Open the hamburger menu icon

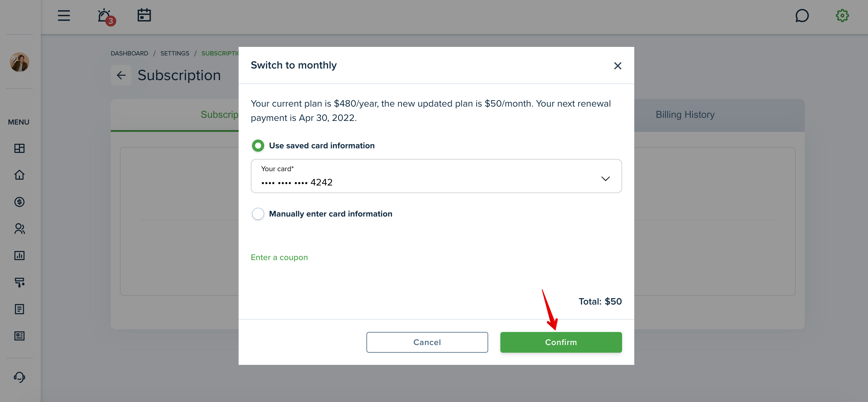[64, 16]
